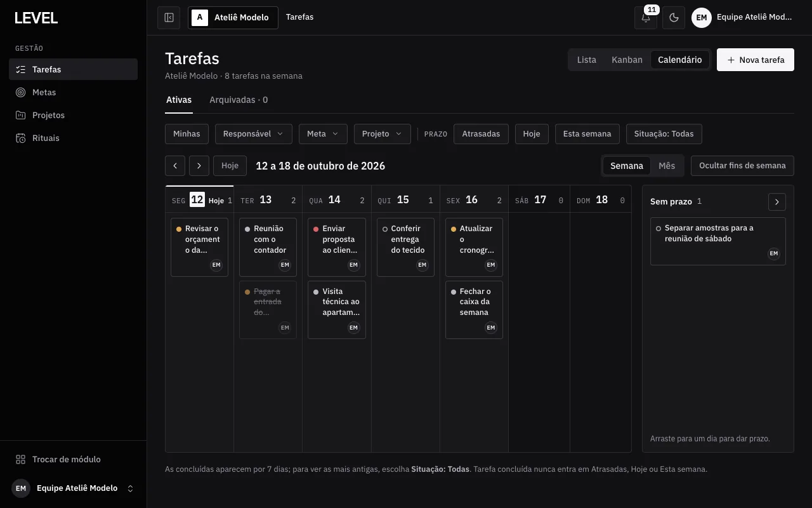Click red priority dot on Enviar proposta card
Screen dimensions: 812x508
point(316,229)
